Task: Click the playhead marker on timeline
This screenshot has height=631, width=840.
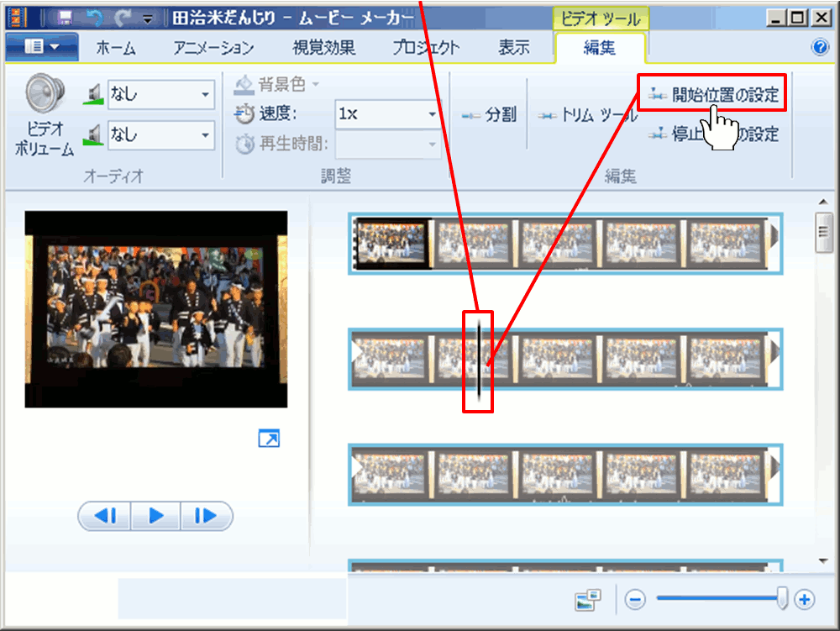Action: coord(478,361)
